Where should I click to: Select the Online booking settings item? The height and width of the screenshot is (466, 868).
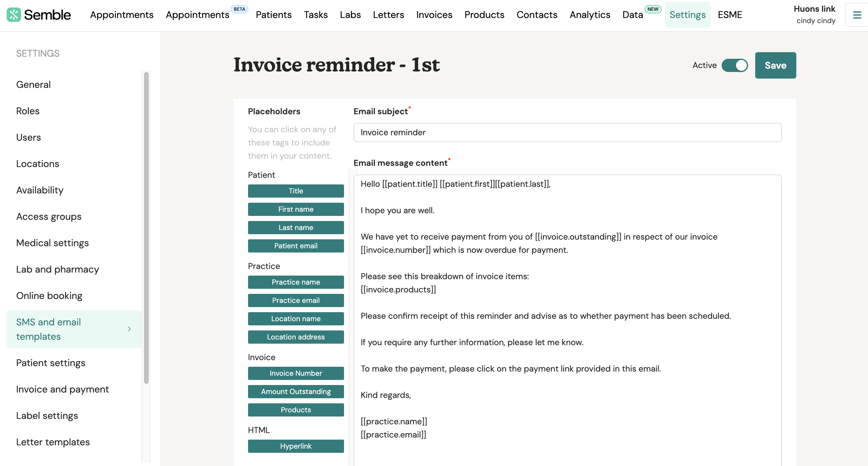[x=49, y=295]
